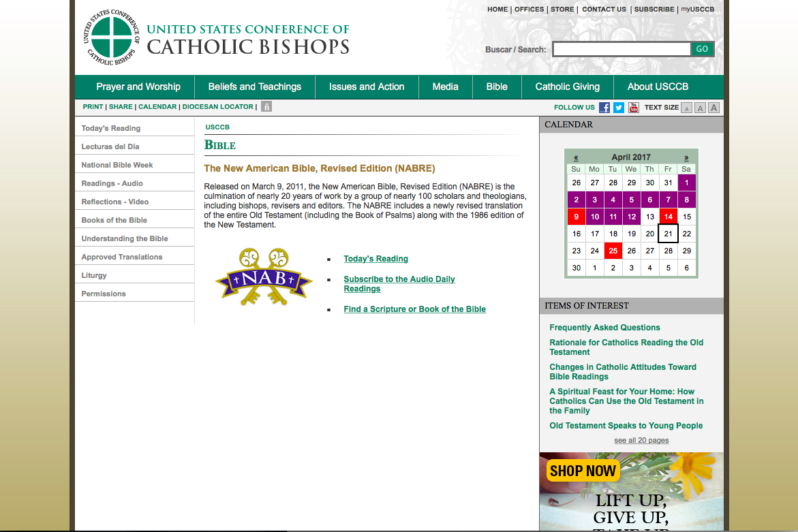
Task: Open the OFFICES link
Action: pos(530,9)
